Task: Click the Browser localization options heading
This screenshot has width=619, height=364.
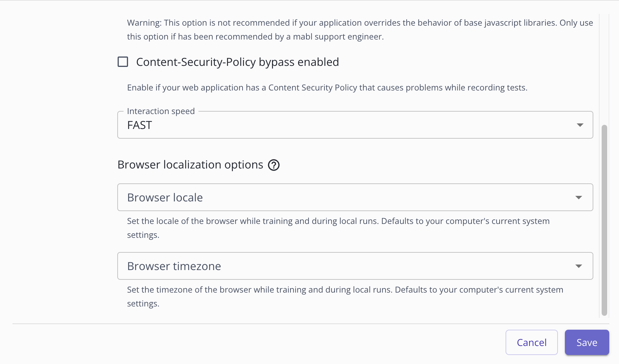Action: (x=190, y=165)
